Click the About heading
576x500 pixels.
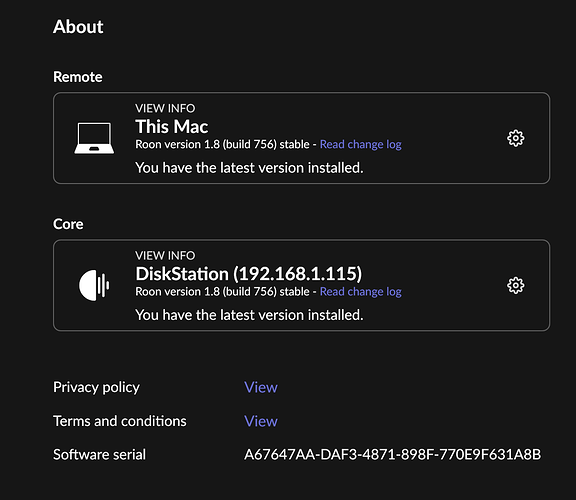click(78, 27)
